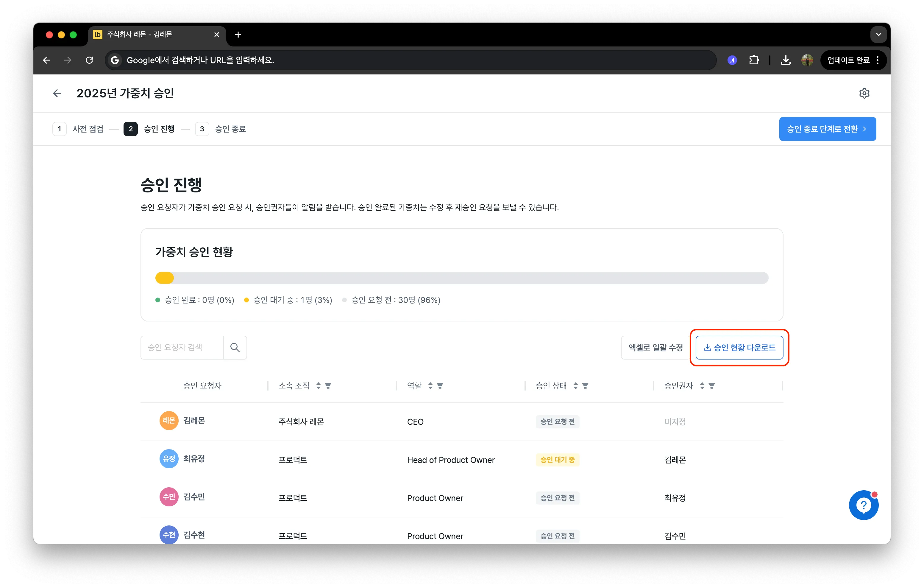Click approver 최유정 in 김수민 row
This screenshot has height=588, width=924.
click(675, 498)
